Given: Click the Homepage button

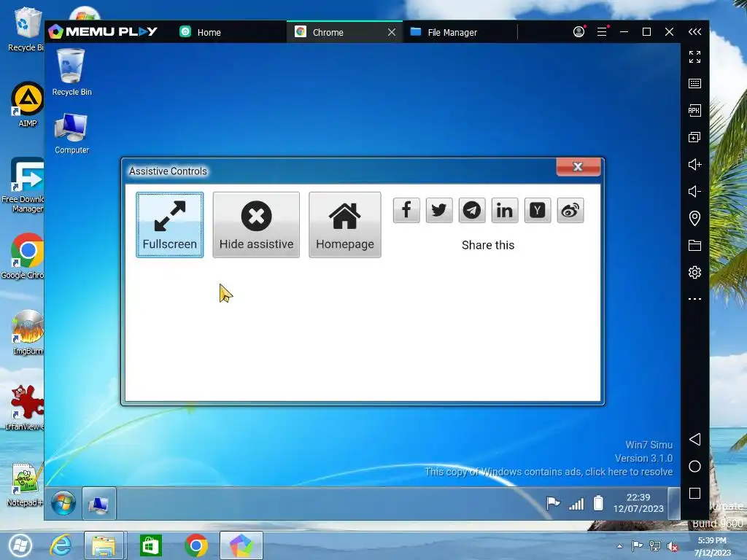Looking at the screenshot, I should 345,225.
